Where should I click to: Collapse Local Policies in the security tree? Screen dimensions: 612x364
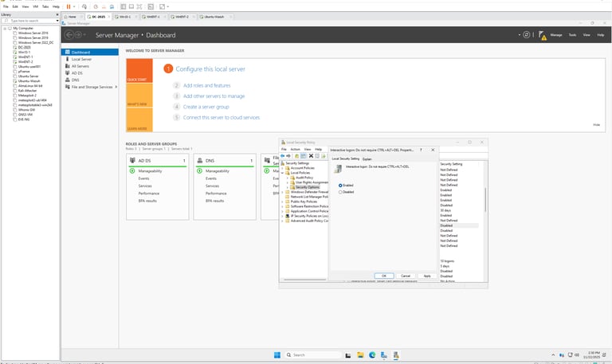tap(283, 173)
